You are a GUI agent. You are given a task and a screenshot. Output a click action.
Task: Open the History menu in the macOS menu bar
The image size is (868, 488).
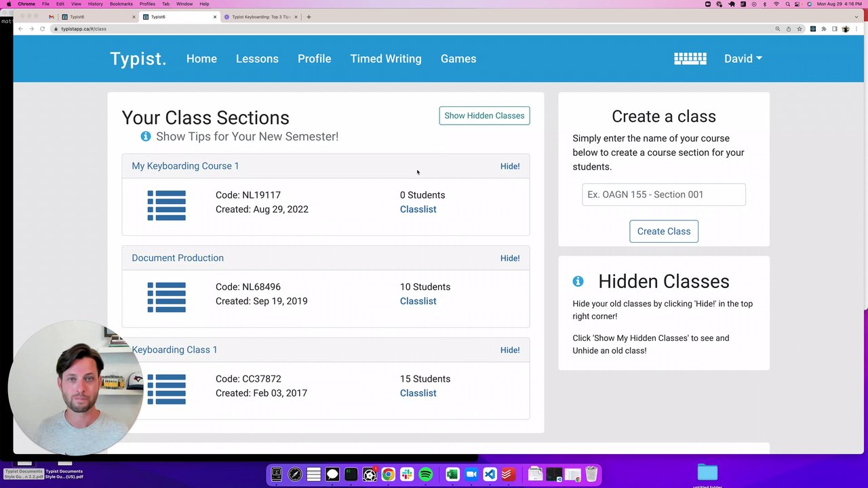(96, 4)
